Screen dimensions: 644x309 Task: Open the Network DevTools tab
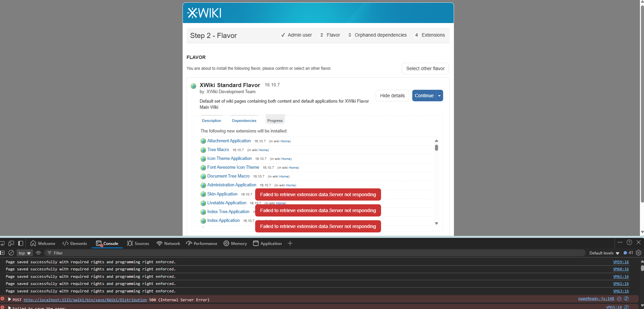coord(168,243)
